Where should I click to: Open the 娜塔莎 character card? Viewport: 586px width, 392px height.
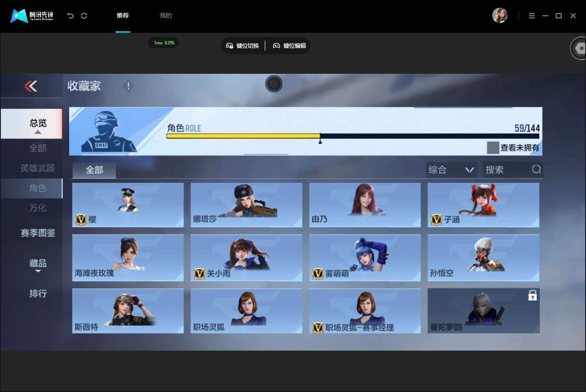pyautogui.click(x=247, y=205)
